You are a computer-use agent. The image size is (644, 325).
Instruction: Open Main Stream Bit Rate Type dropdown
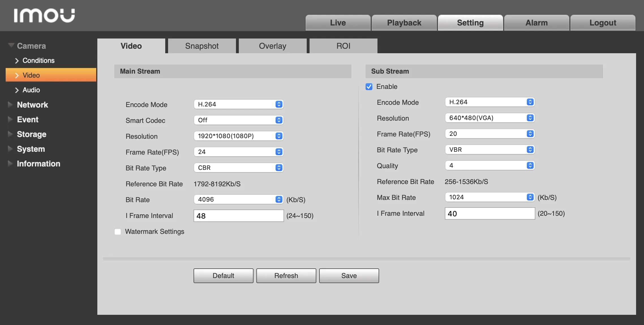(x=238, y=168)
